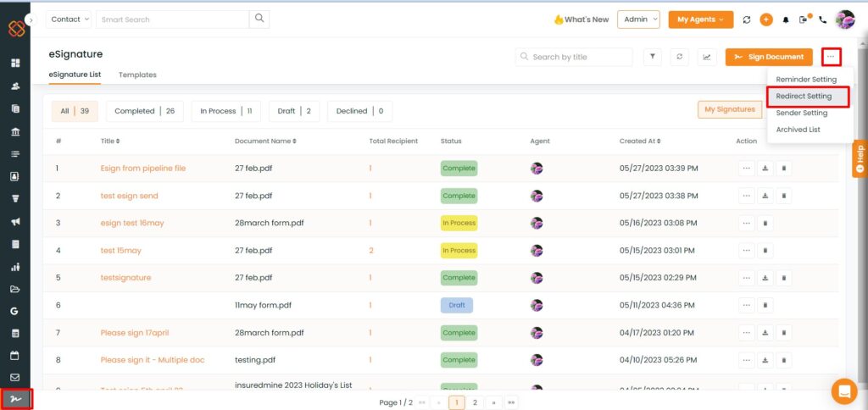Open the phone dialer icon

pos(822,19)
